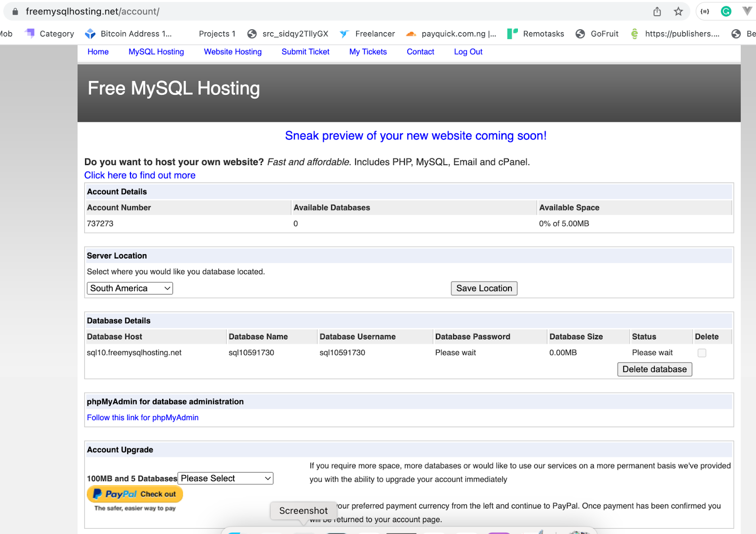Open the GoFruit bookmark

pos(597,34)
